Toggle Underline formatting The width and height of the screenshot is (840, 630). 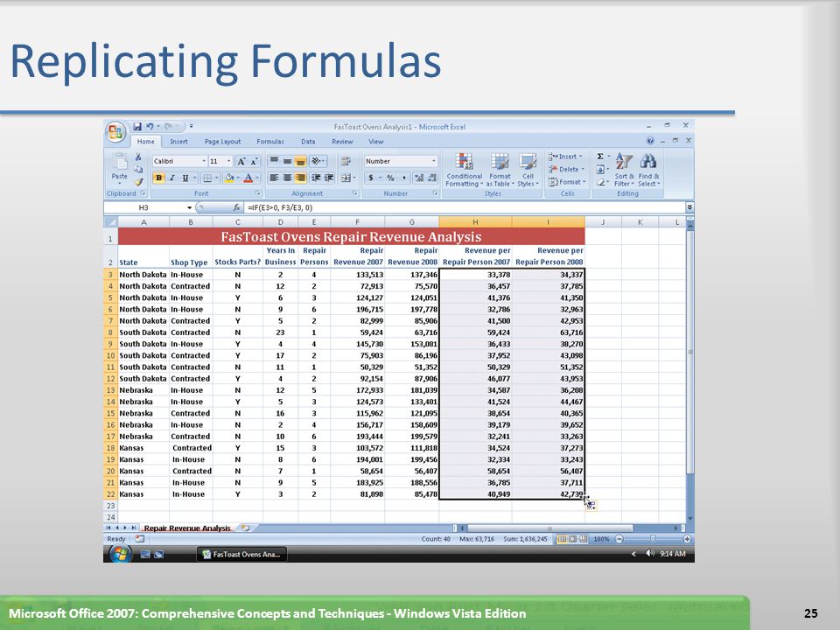click(x=185, y=178)
